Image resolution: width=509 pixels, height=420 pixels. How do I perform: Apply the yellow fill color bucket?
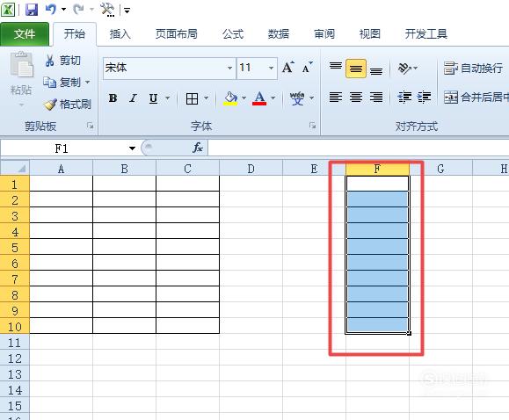point(230,98)
